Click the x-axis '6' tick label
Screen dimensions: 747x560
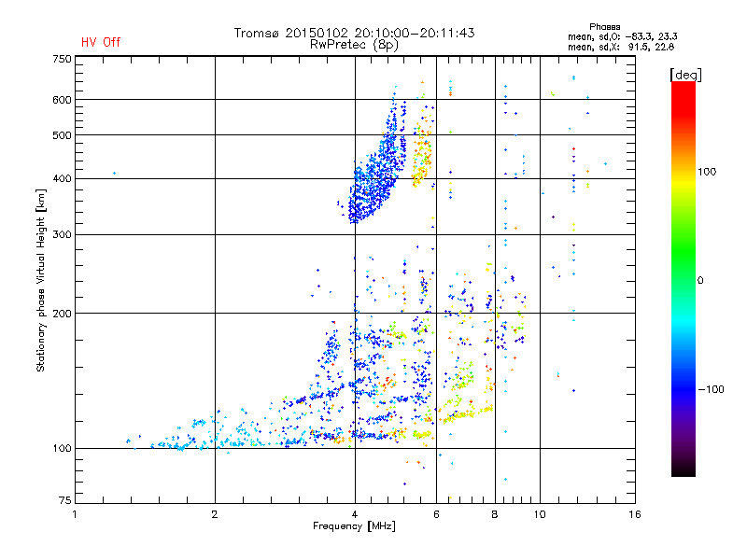point(436,514)
